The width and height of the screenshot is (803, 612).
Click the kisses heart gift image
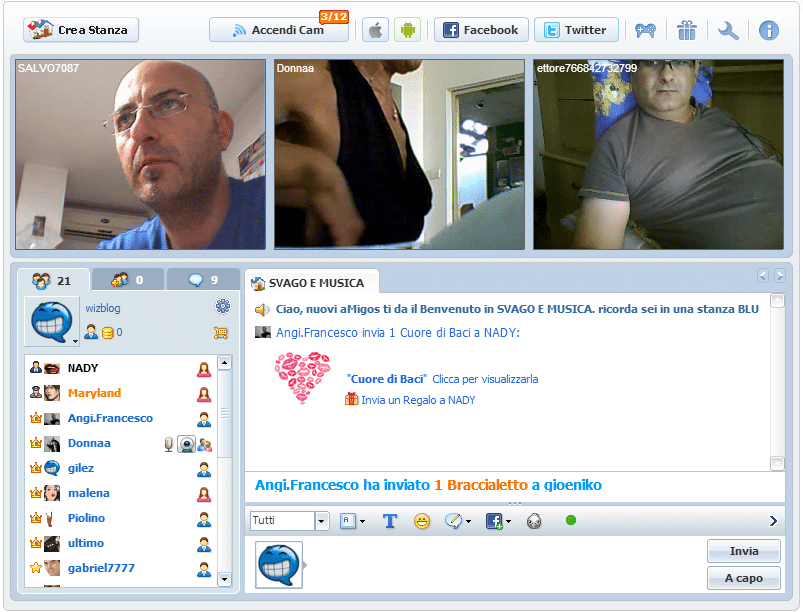pos(302,377)
